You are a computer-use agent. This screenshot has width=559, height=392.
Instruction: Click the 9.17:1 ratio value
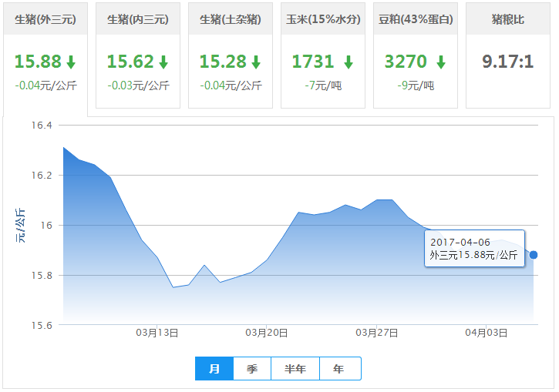[x=508, y=62]
